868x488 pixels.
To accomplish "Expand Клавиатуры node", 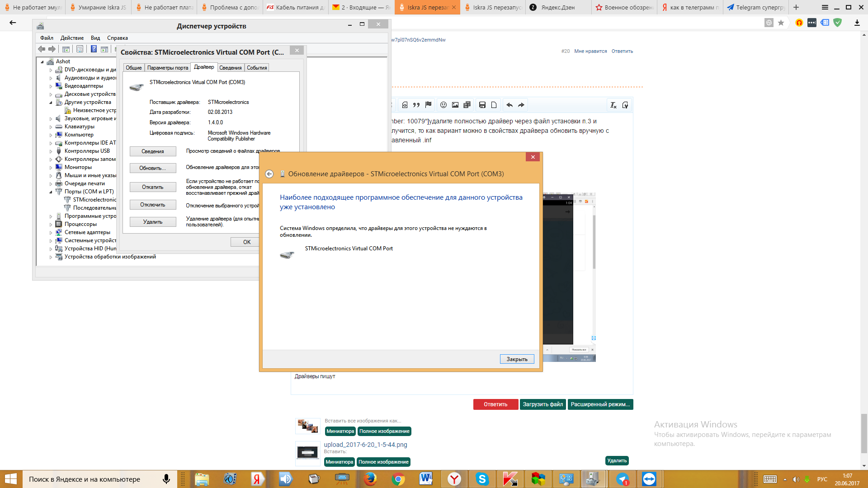I will pyautogui.click(x=51, y=127).
